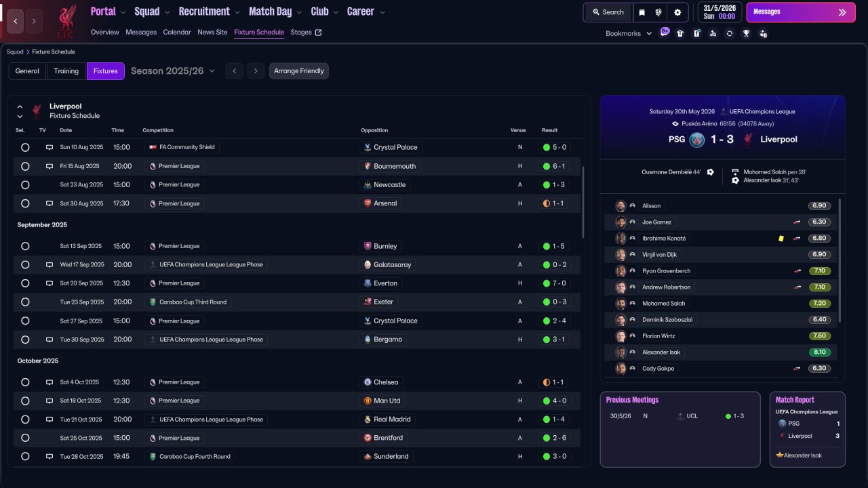Navigate back with the left arrow
The height and width of the screenshot is (488, 868).
(x=16, y=21)
